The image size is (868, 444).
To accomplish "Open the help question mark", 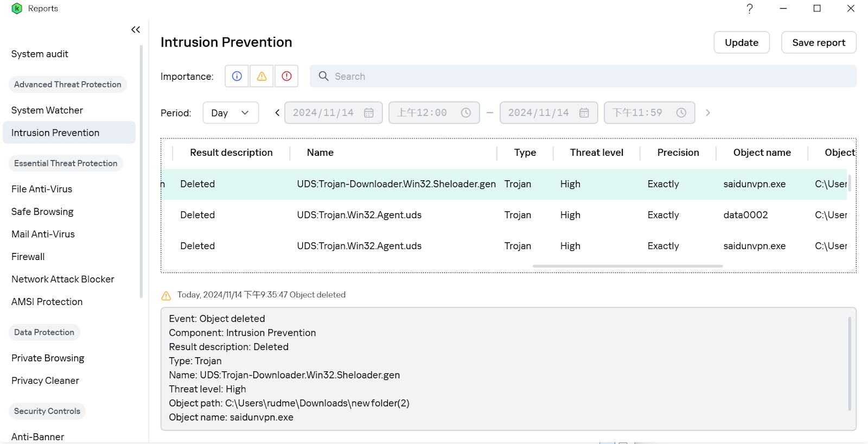I will (750, 9).
